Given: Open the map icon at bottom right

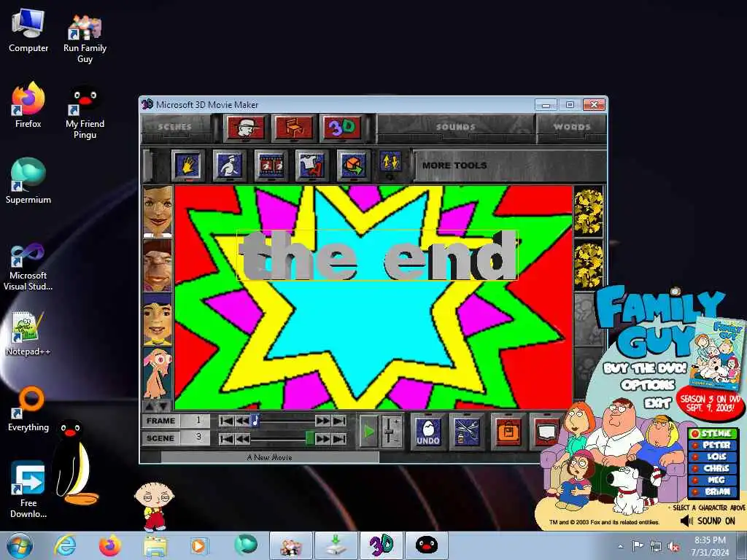Looking at the screenshot, I should (x=546, y=432).
